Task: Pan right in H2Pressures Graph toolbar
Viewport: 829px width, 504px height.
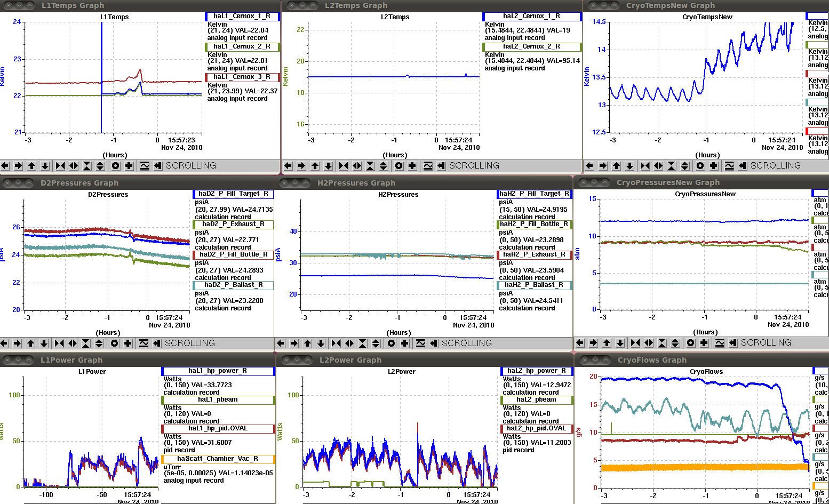Action: 294,343
